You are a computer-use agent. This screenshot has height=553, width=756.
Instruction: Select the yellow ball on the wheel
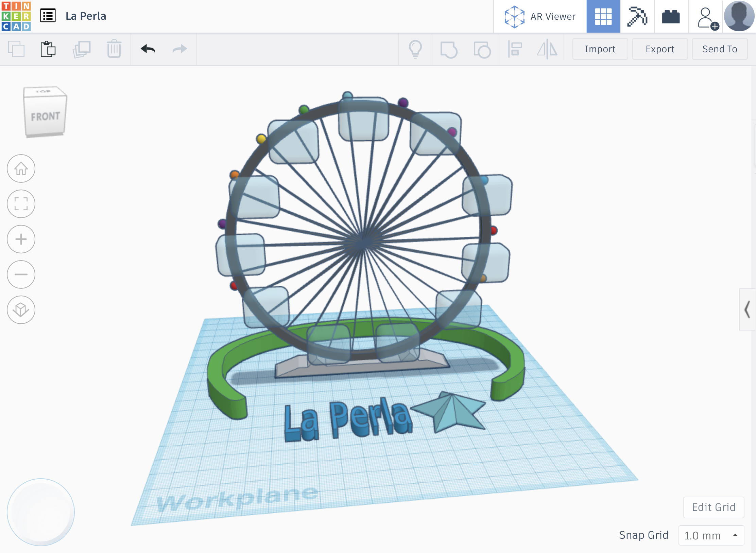(261, 139)
